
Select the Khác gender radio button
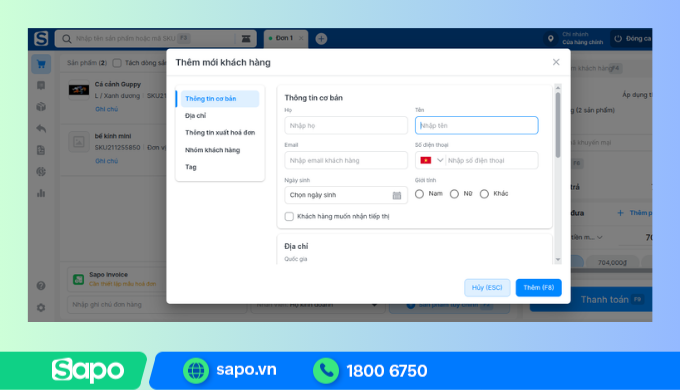(484, 194)
